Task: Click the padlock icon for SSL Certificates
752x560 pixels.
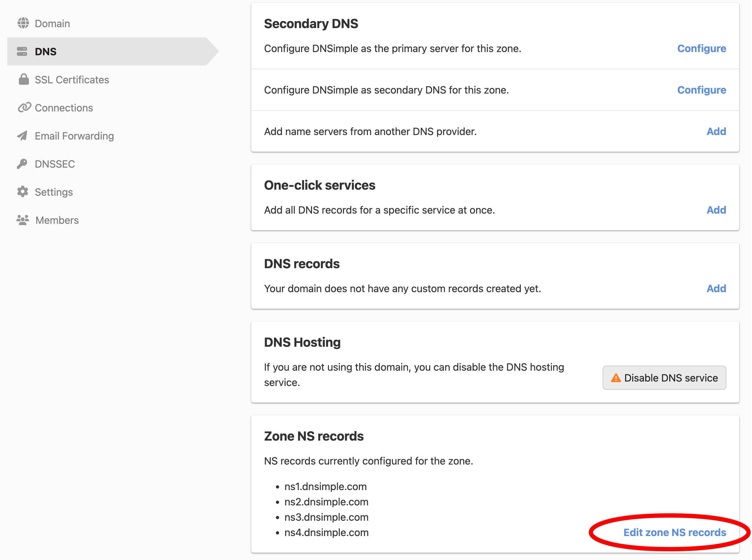Action: (x=23, y=79)
